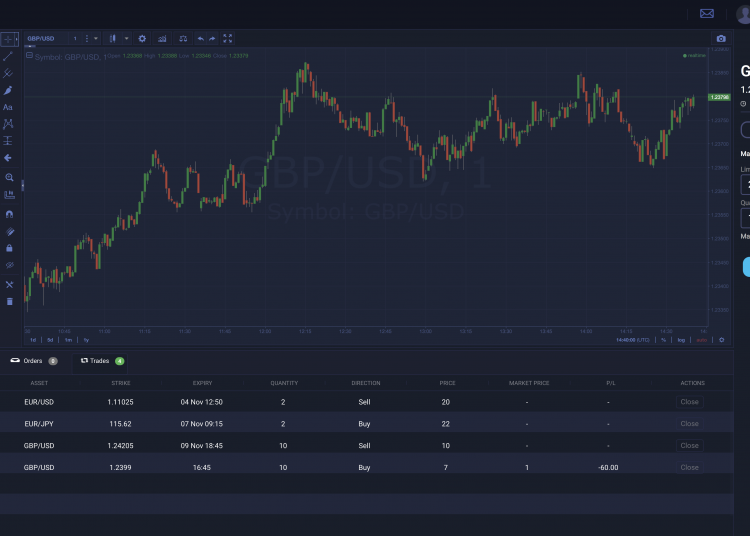Close the EUR/USD trade
The width and height of the screenshot is (750, 536).
689,402
